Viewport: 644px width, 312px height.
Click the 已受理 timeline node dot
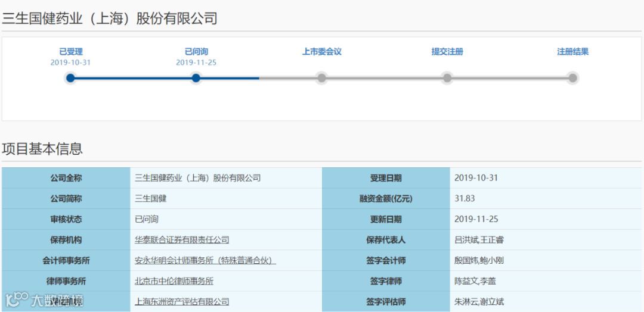click(70, 78)
